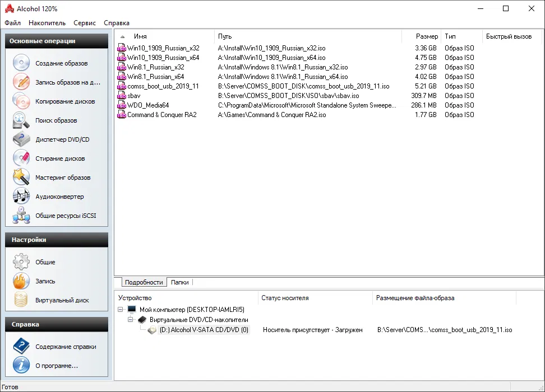Click the Общие ресурсы iSCSI network icon
The height and width of the screenshot is (392, 545).
click(x=21, y=215)
